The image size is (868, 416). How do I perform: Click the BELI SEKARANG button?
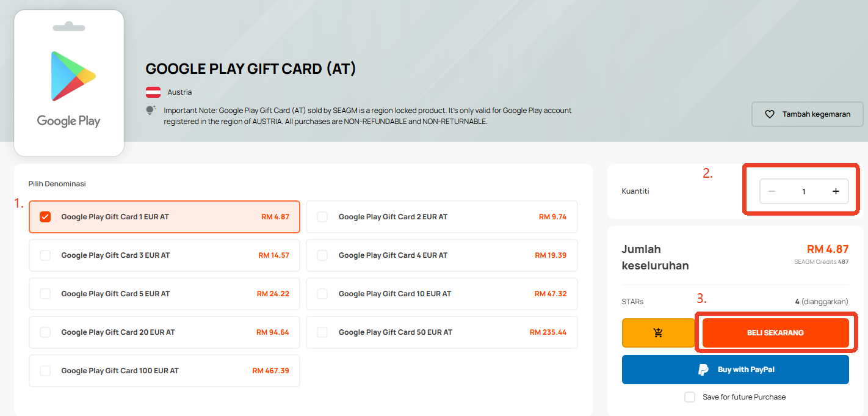[x=775, y=333]
